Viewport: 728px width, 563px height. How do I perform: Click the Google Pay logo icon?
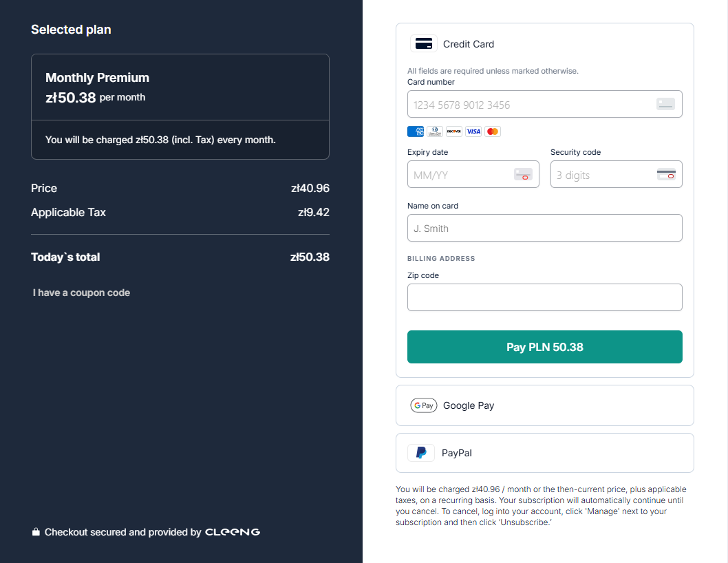(423, 405)
